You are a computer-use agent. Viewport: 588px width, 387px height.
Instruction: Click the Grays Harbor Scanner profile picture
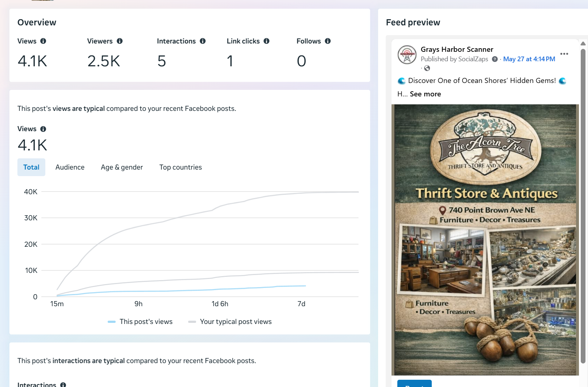[407, 55]
